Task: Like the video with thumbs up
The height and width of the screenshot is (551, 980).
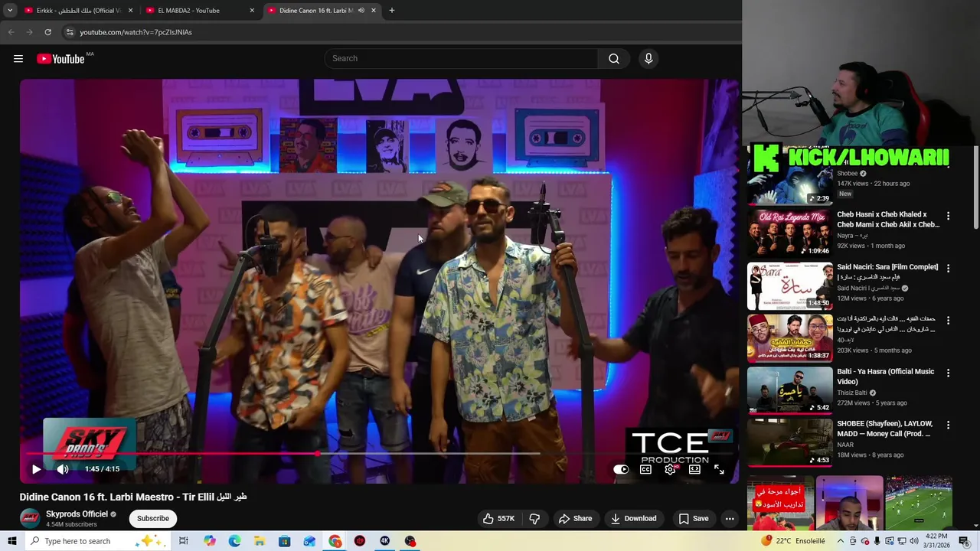Action: click(x=498, y=519)
